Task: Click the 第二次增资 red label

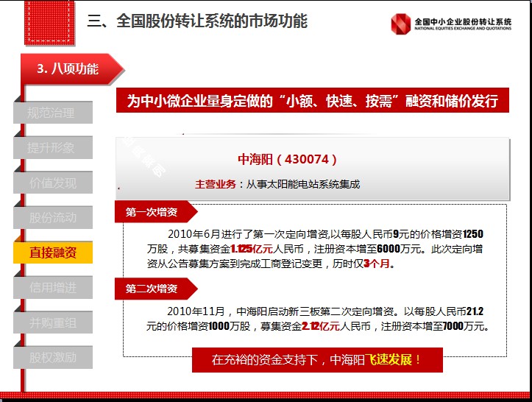Action: click(x=156, y=289)
